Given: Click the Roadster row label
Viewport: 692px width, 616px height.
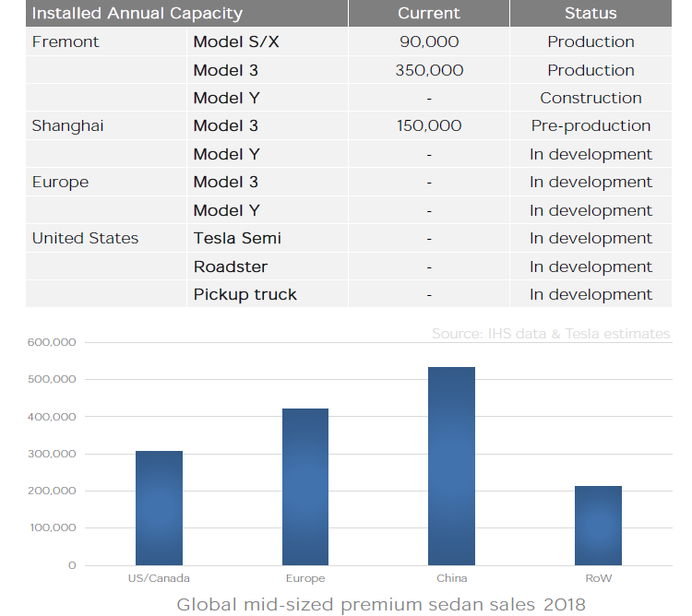Looking at the screenshot, I should pos(231,267).
